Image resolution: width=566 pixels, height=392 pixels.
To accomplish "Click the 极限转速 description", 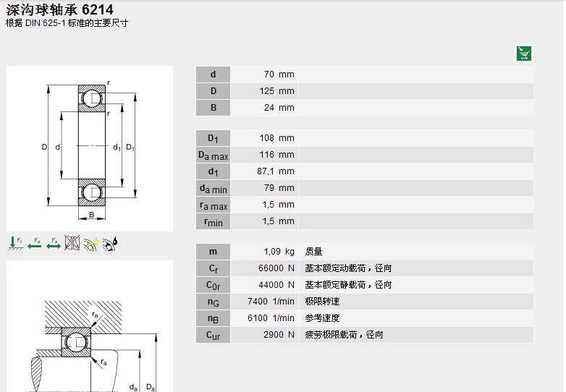I will click(x=322, y=301).
